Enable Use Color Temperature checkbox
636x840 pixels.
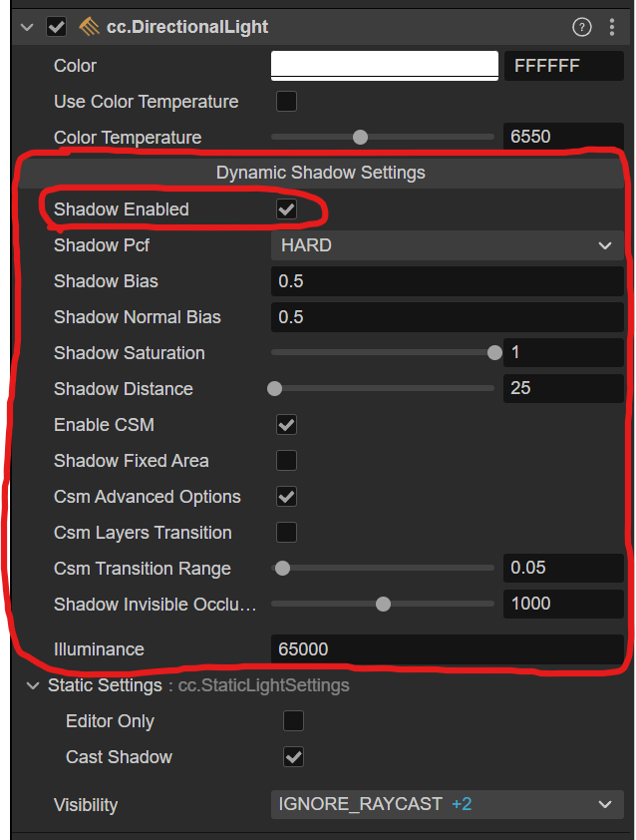point(286,102)
